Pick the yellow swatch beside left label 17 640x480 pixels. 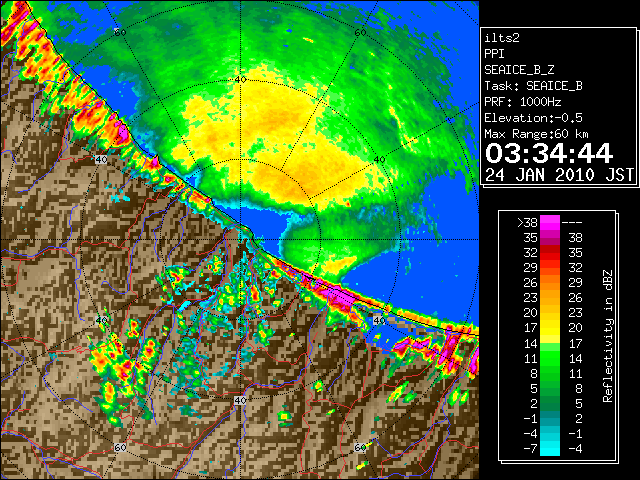point(550,328)
